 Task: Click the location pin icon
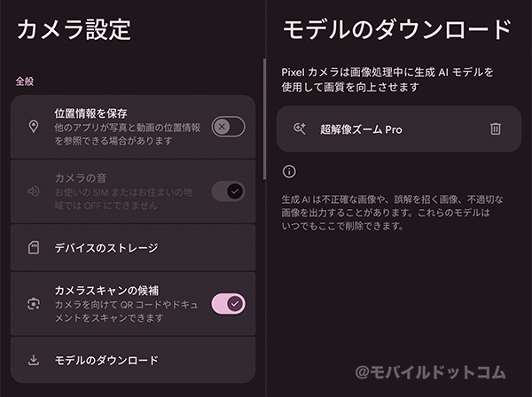point(34,127)
